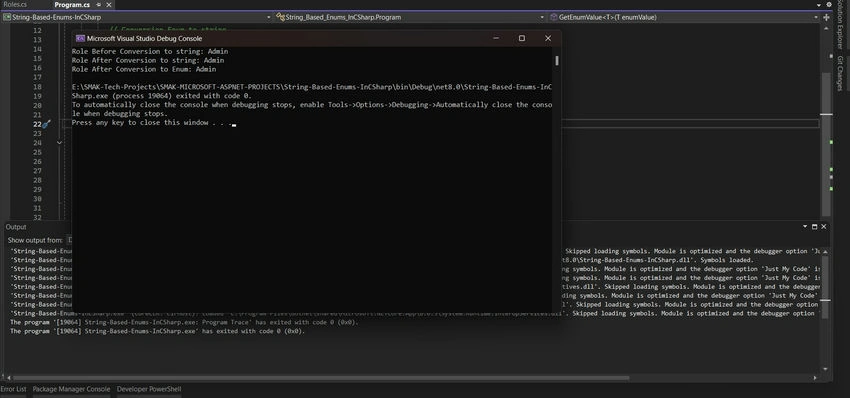Pin the Program.cs tab

pyautogui.click(x=99, y=5)
